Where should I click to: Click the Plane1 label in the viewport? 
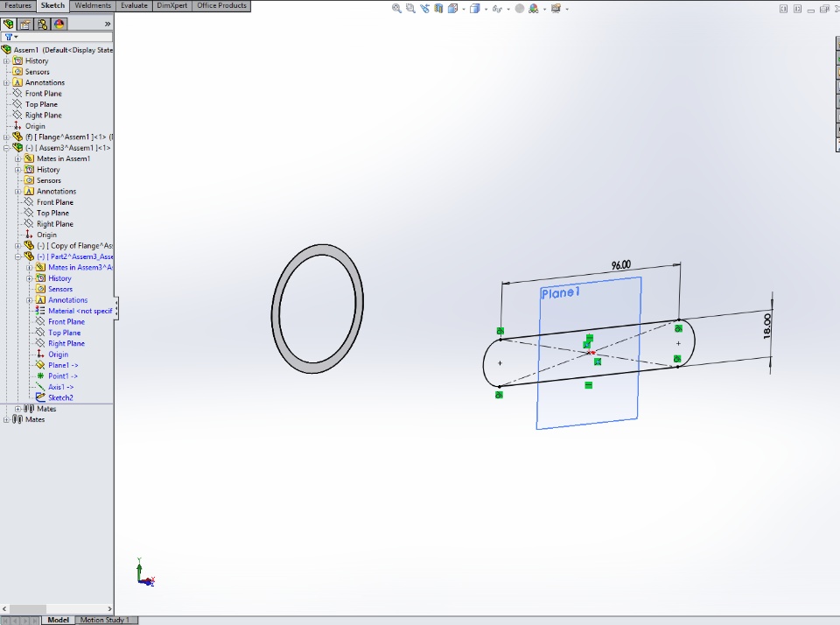[560, 292]
